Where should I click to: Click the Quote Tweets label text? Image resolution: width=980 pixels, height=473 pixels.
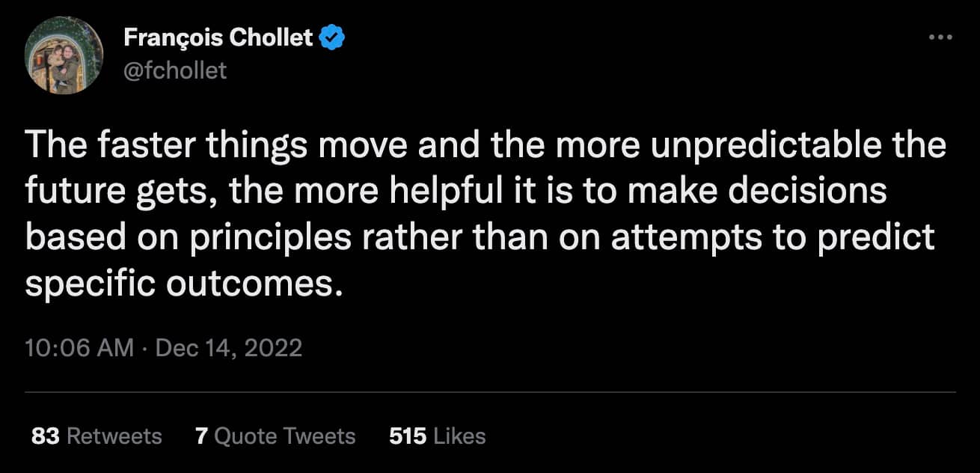coord(285,436)
